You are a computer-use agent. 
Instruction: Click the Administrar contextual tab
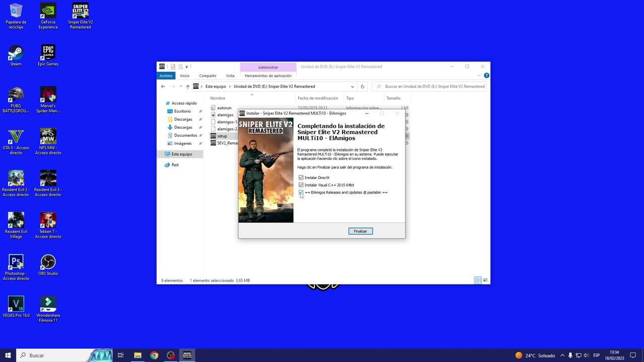(x=268, y=67)
